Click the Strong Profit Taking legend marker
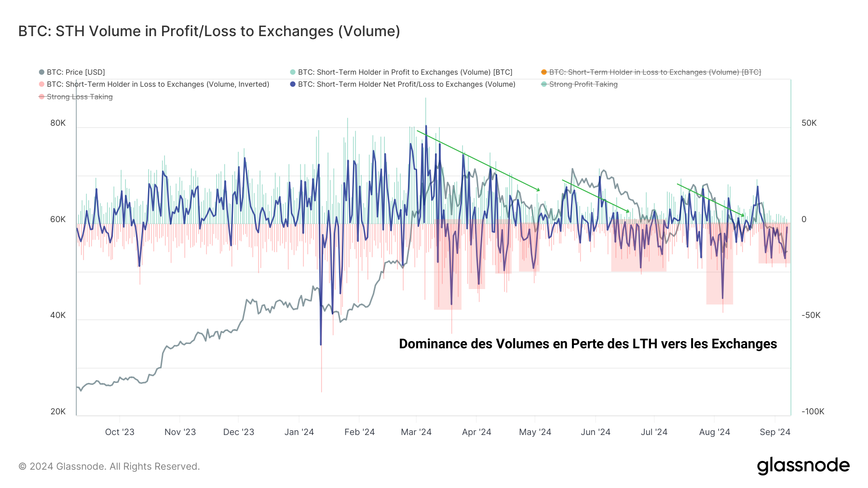This screenshot has width=868, height=488. pos(544,84)
